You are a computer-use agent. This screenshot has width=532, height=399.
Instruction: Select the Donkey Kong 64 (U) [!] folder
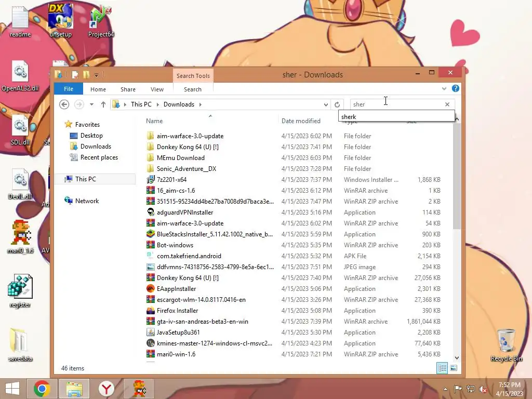[x=188, y=147]
